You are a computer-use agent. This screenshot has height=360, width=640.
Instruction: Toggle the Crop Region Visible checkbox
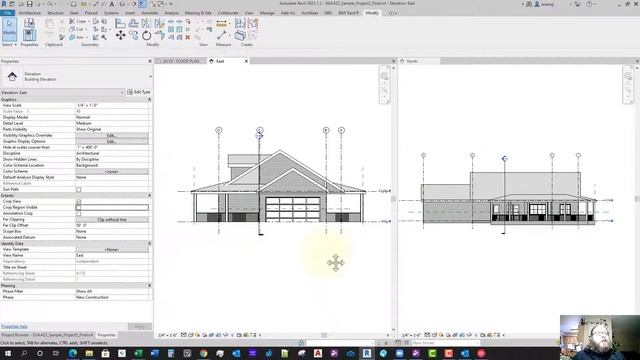[x=79, y=207]
